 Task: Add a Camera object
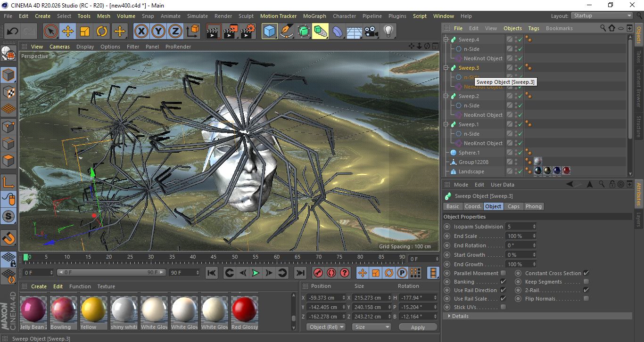371,32
